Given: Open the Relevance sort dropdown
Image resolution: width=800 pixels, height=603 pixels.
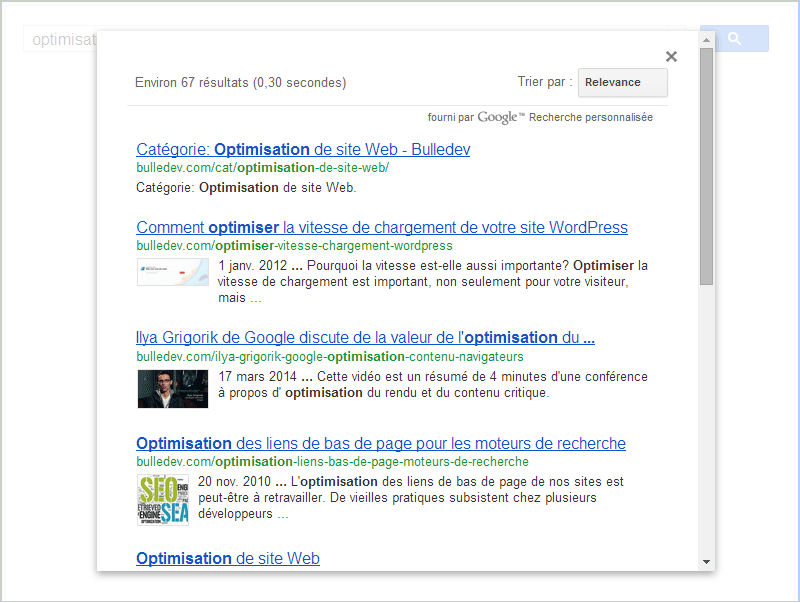Looking at the screenshot, I should point(622,83).
